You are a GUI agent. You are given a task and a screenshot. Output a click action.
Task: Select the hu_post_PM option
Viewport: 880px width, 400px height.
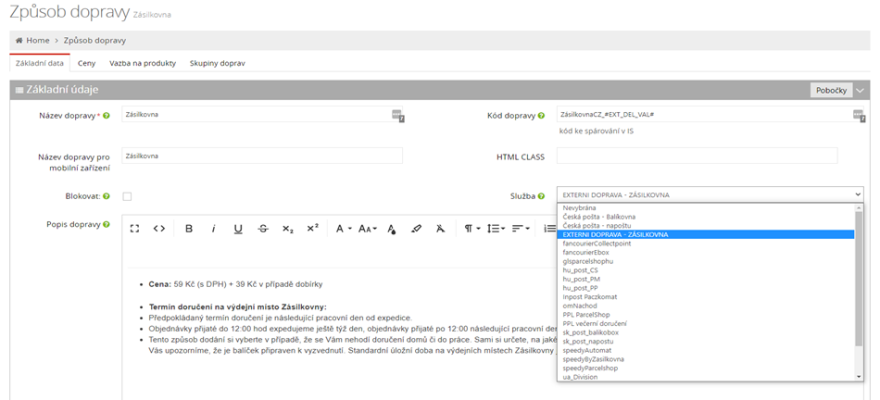coord(706,279)
